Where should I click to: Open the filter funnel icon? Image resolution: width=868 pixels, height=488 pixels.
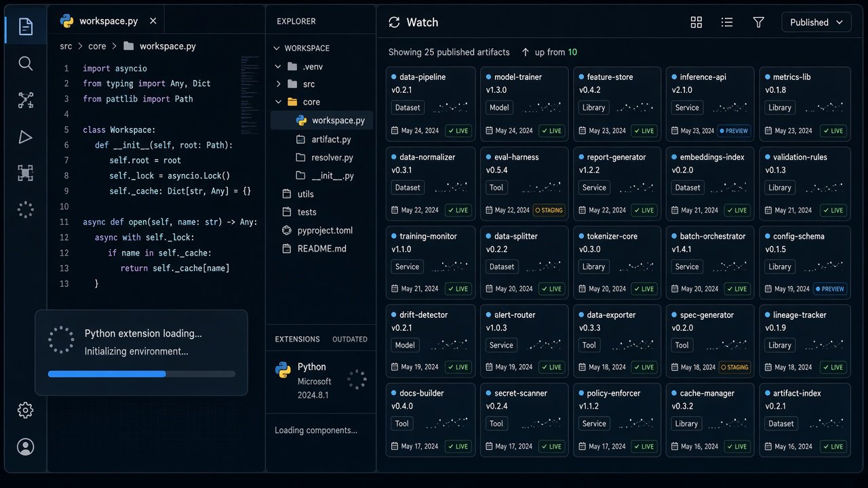[x=759, y=22]
